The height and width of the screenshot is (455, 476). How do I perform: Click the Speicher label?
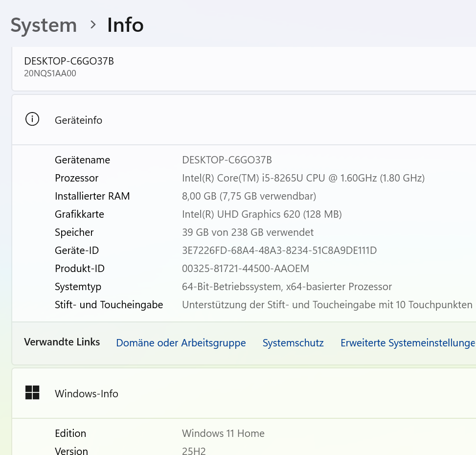pyautogui.click(x=74, y=232)
